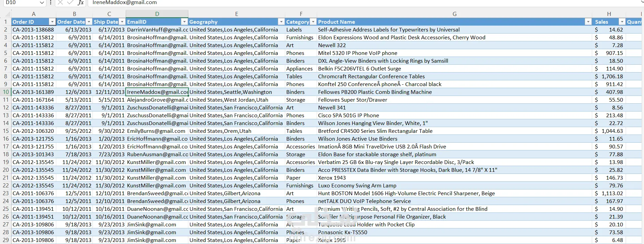Select column A header
This screenshot has height=244, width=644.
pos(34,14)
